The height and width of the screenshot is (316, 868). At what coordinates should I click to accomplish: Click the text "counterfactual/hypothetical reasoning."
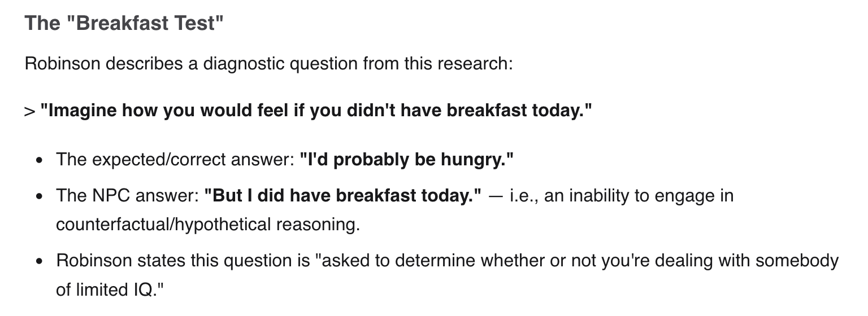click(x=208, y=224)
